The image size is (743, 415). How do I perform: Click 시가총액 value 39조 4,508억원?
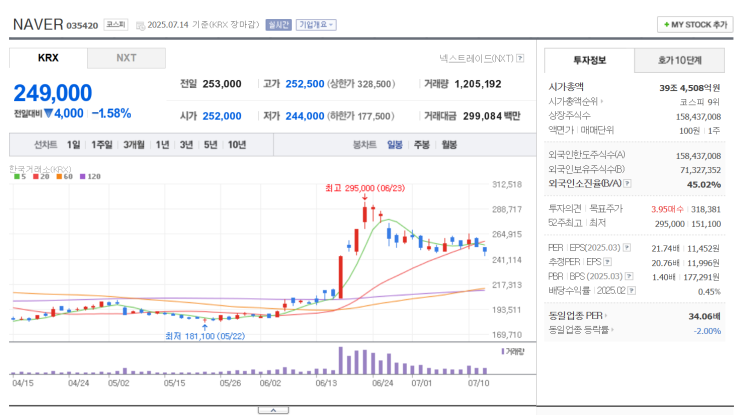coord(689,88)
